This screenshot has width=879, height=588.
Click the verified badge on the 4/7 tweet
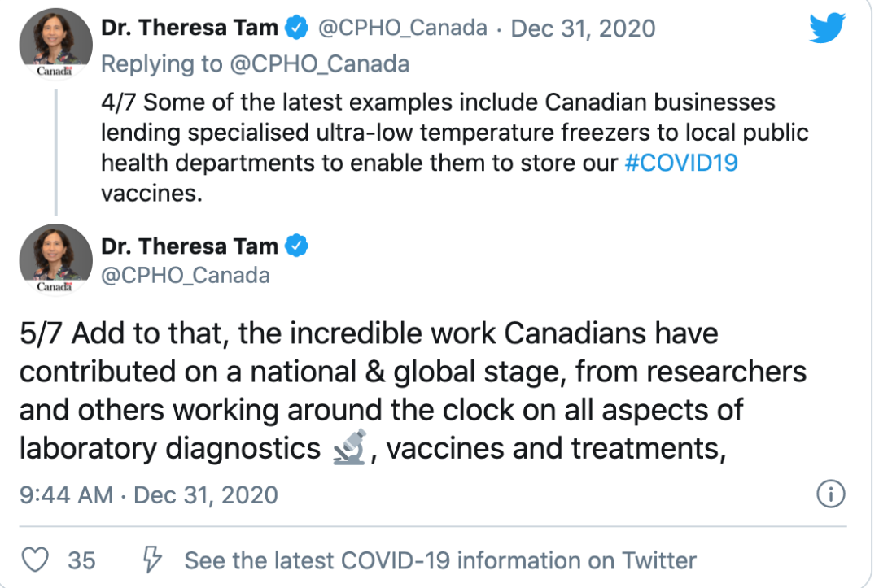296,28
